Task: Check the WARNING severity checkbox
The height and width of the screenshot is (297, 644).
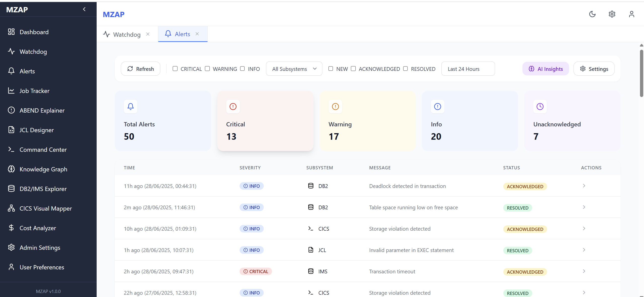Action: 207,69
